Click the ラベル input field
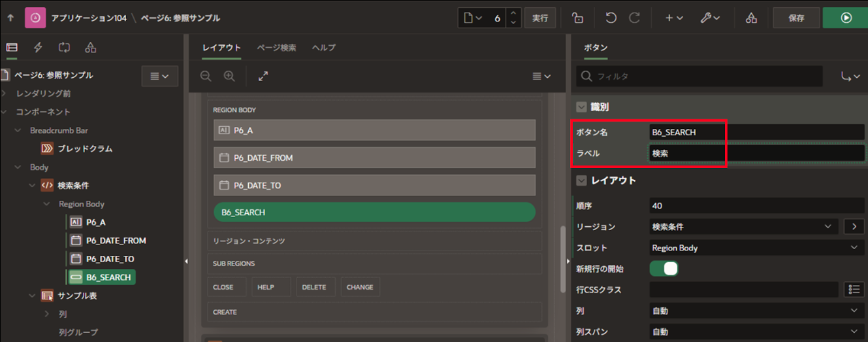This screenshot has height=342, width=868. point(756,154)
